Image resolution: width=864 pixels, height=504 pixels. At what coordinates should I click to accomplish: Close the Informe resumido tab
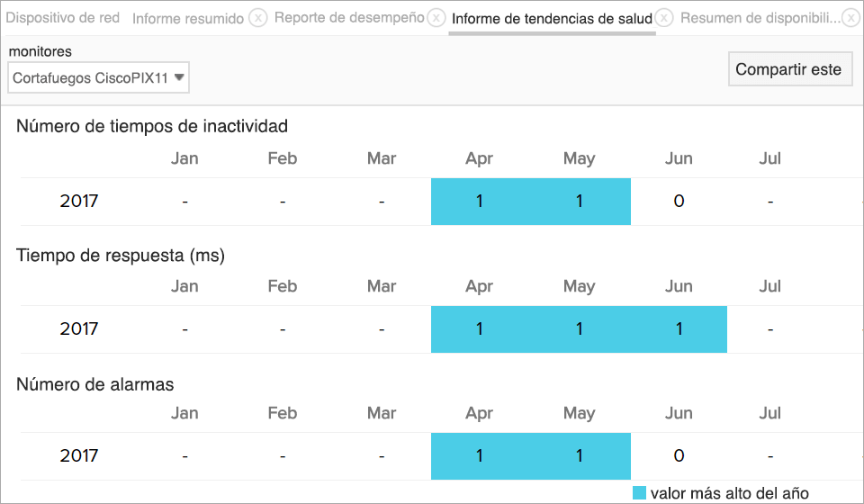(x=257, y=18)
